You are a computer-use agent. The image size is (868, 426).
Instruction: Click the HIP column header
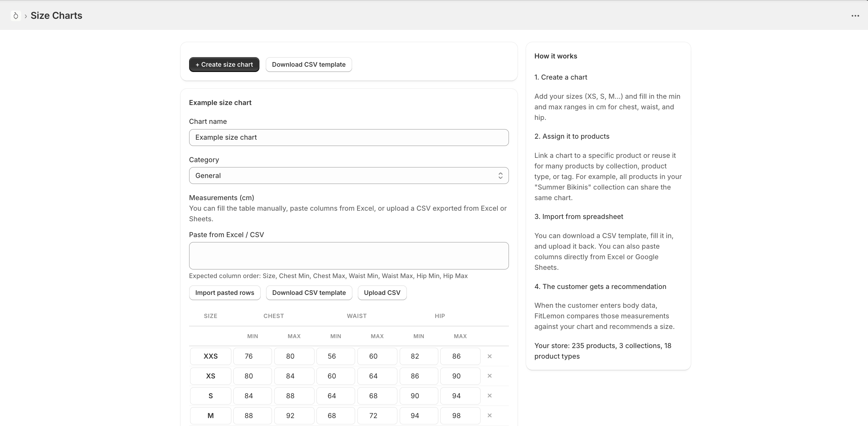pyautogui.click(x=440, y=316)
